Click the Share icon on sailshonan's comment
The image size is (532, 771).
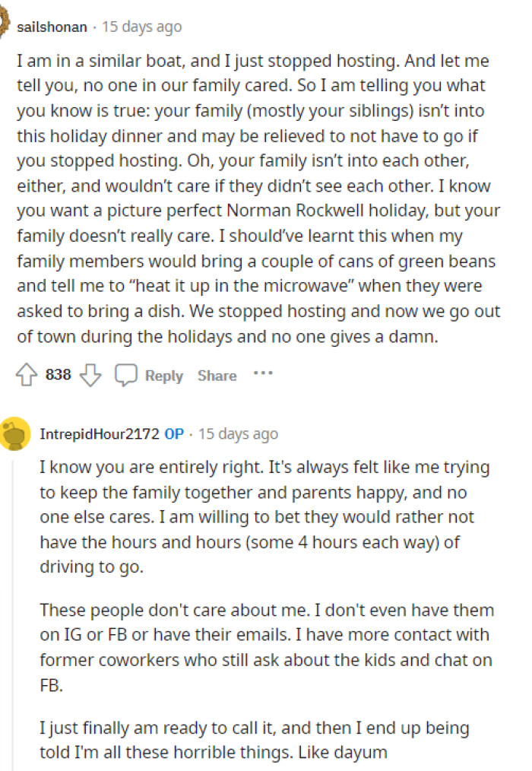point(217,375)
